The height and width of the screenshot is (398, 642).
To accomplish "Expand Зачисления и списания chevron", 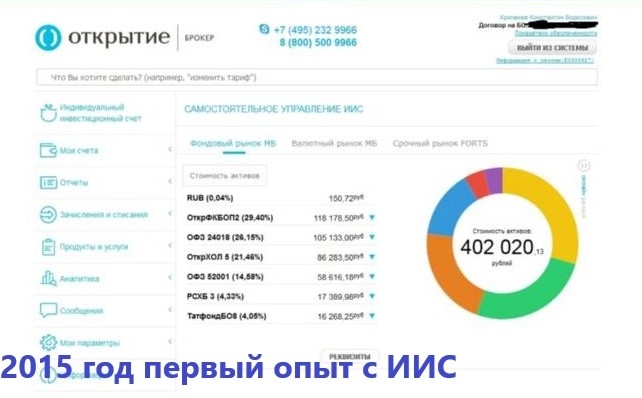I will [x=170, y=213].
